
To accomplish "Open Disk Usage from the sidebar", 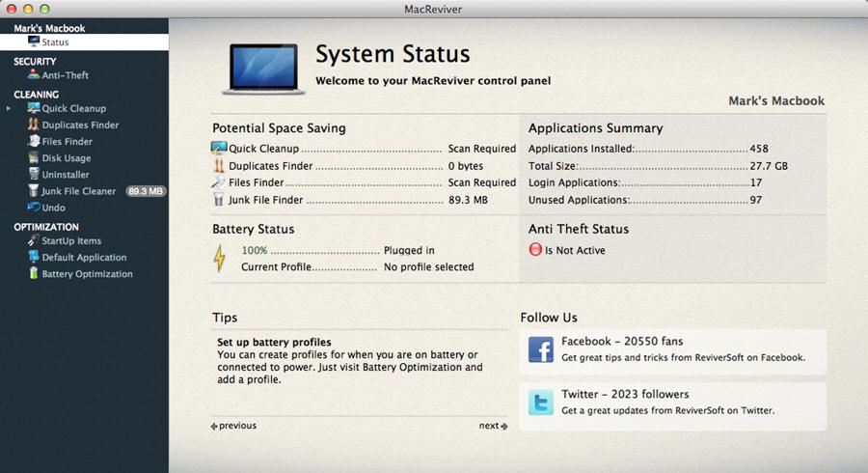I will (x=67, y=158).
